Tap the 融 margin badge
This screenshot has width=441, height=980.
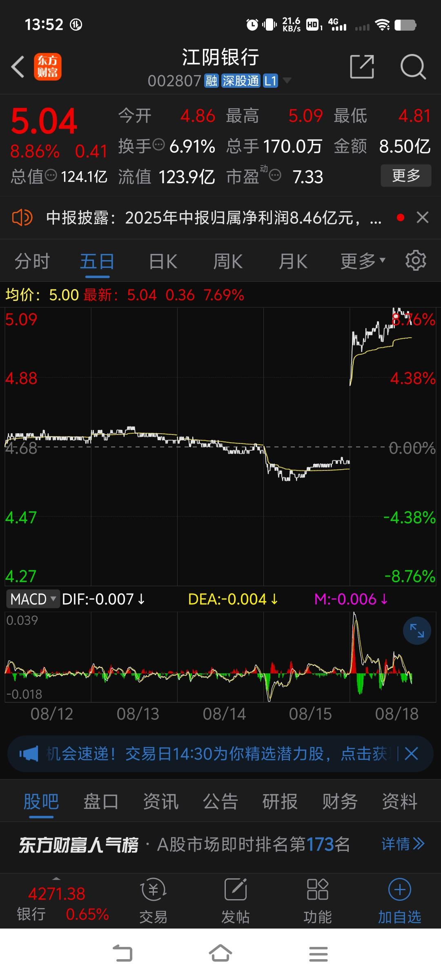212,81
